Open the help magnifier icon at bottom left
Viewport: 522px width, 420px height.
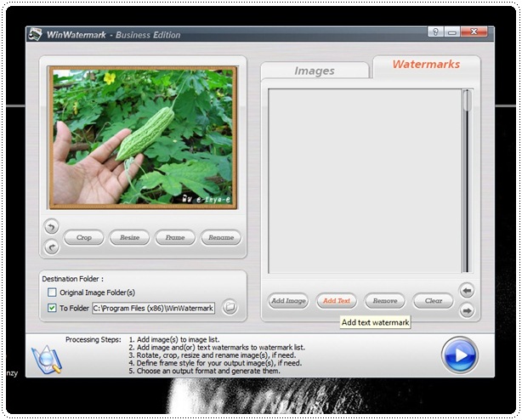pos(47,360)
